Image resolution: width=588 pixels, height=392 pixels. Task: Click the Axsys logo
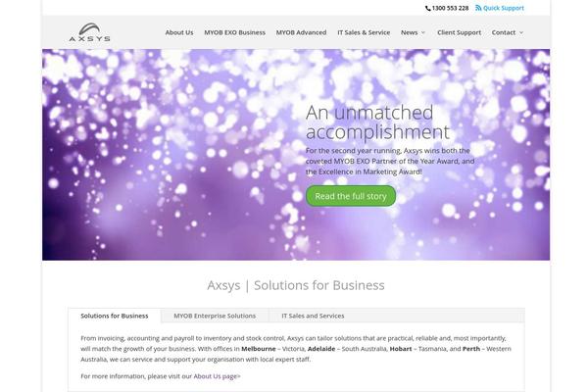pos(89,32)
